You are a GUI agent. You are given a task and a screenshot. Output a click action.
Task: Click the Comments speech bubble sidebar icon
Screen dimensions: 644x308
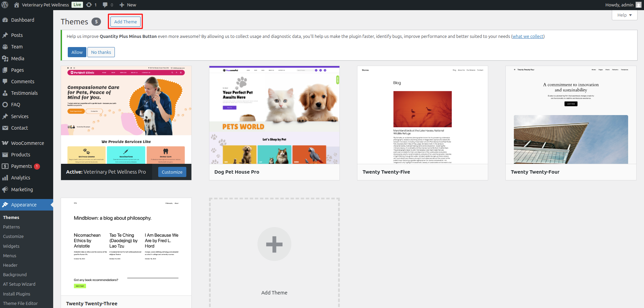pyautogui.click(x=5, y=82)
